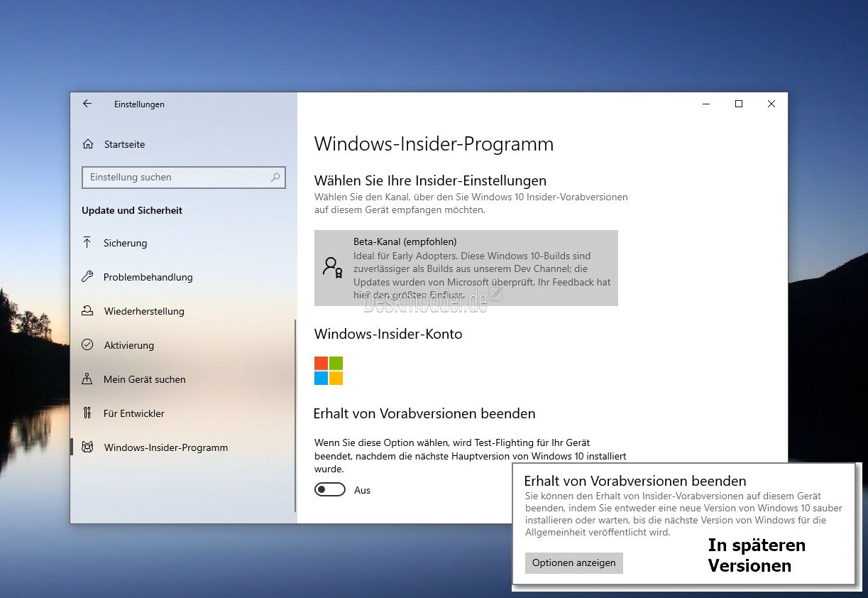Maximize the Einstellungen window
The width and height of the screenshot is (868, 598).
[739, 104]
